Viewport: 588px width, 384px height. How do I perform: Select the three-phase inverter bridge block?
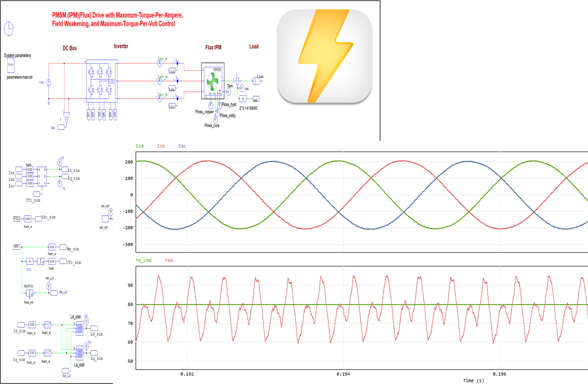102,81
